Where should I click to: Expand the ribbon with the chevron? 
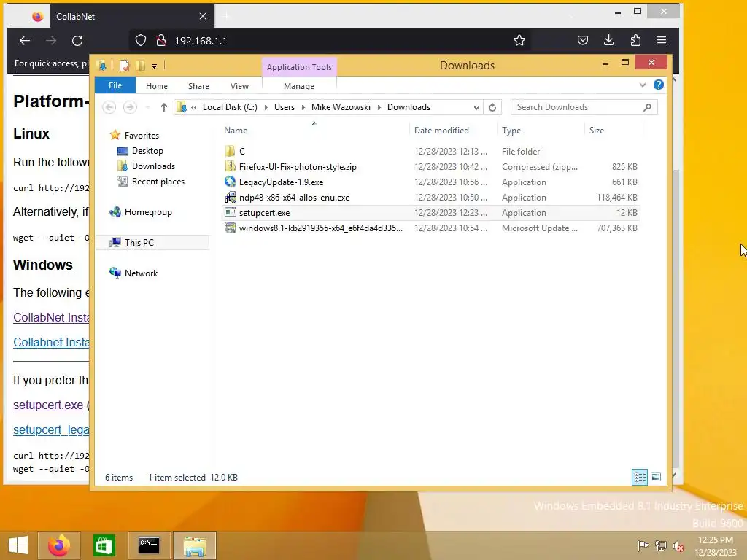[x=642, y=85]
